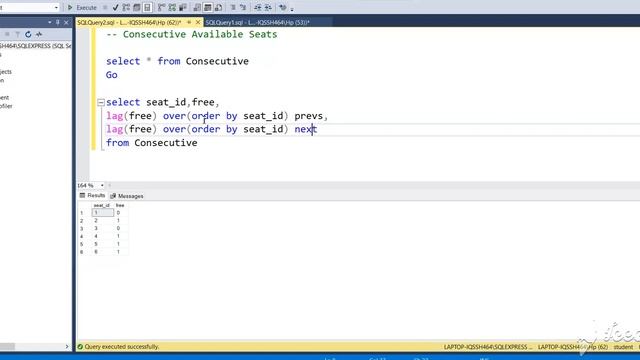Toggle Include Live Query Statistics
The image size is (640, 360).
(172, 7)
